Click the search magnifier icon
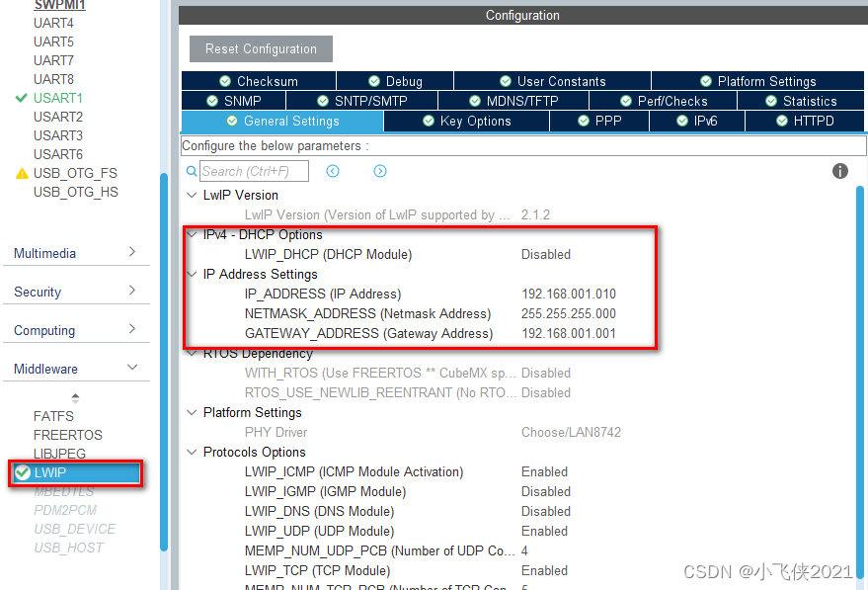Screen dimensions: 868x590 point(192,170)
